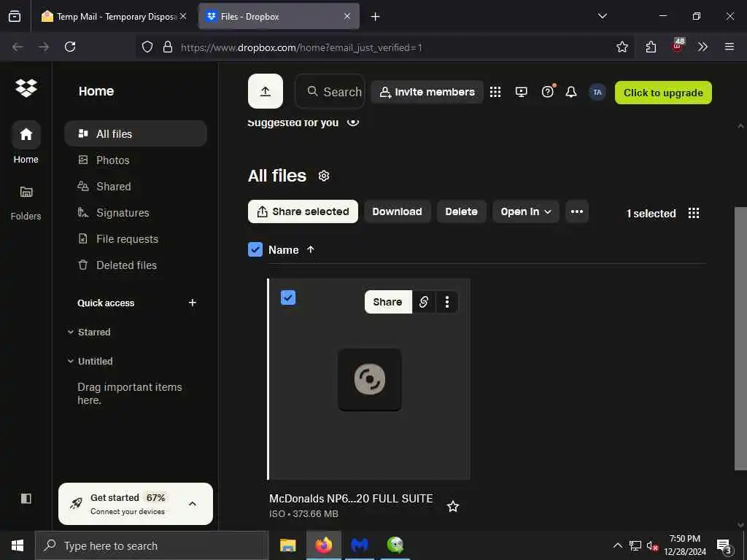The height and width of the screenshot is (560, 747).
Task: Add a Quick access item
Action: pyautogui.click(x=193, y=303)
